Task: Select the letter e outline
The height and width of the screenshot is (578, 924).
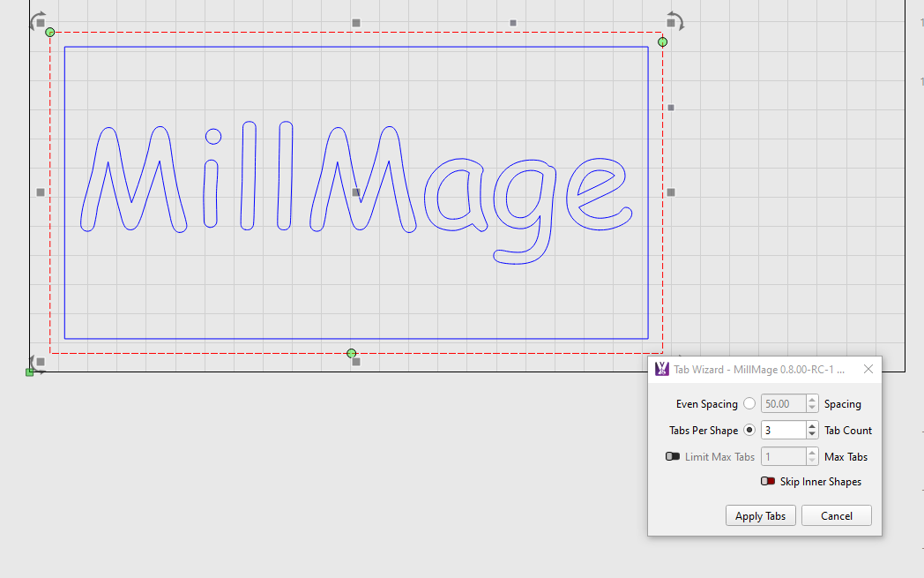Action: 600,193
